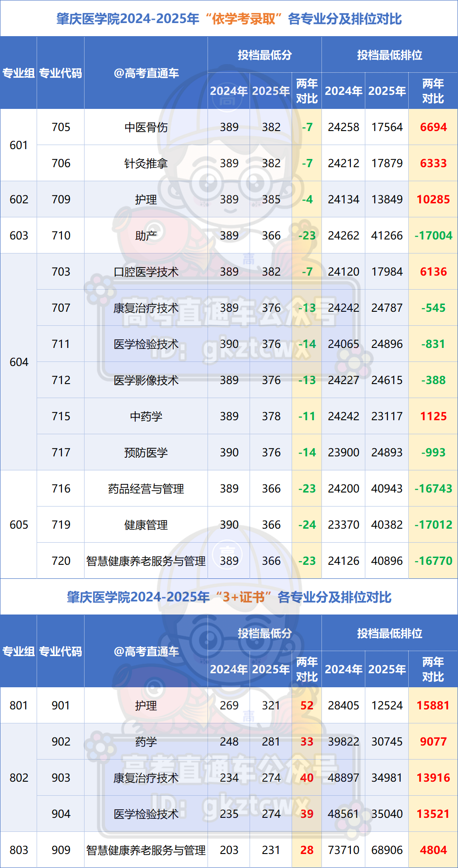Click rank difference value 1125
Image resolution: width=458 pixels, height=868 pixels.
click(433, 416)
